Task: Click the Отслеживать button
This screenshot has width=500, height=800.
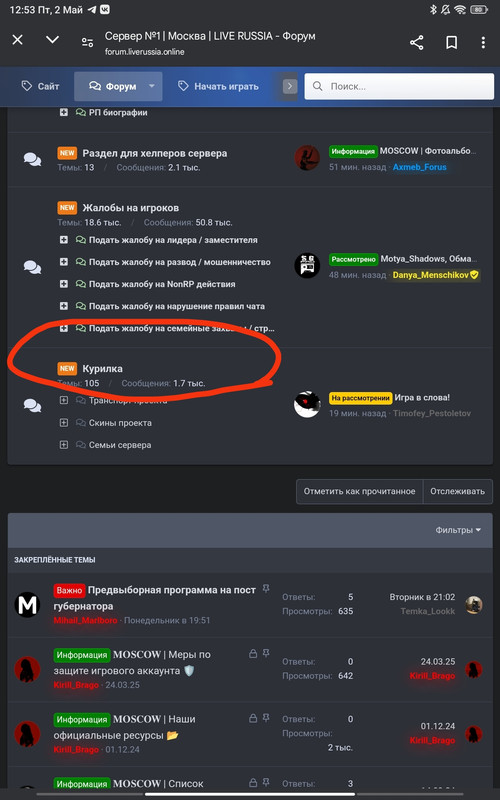Action: tap(458, 491)
